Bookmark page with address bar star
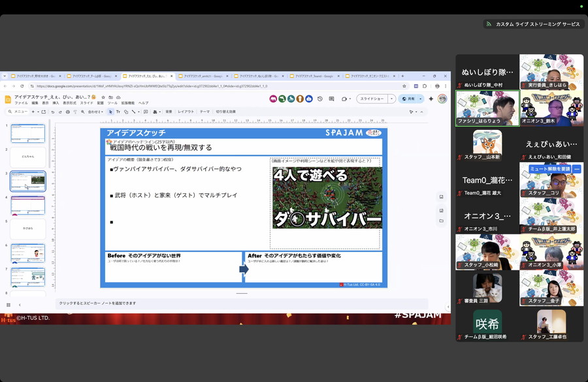Viewport: 588px width, 382px height. tap(404, 86)
